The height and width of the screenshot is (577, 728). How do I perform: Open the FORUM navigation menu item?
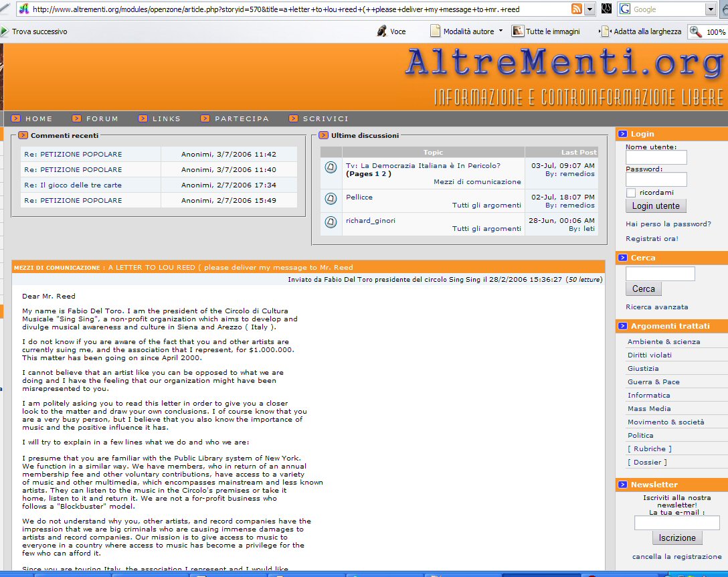102,118
